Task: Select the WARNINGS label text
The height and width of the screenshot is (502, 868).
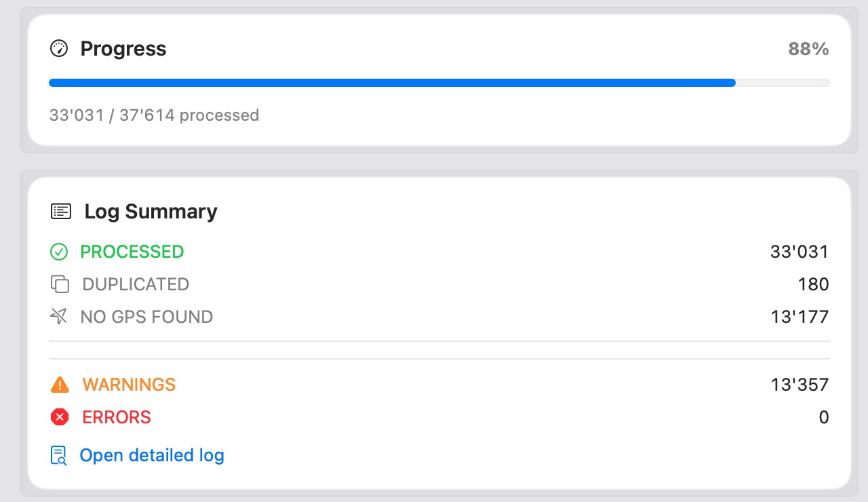Action: 129,385
